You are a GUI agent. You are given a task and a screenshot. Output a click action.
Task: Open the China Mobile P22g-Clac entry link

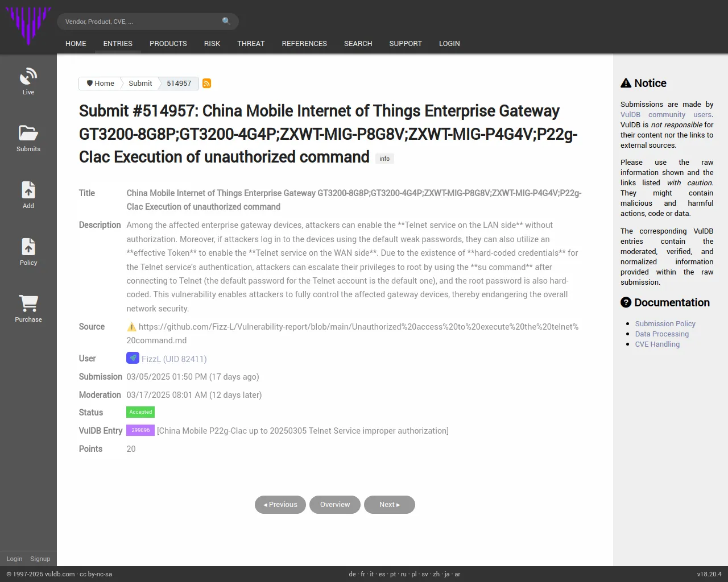(303, 431)
